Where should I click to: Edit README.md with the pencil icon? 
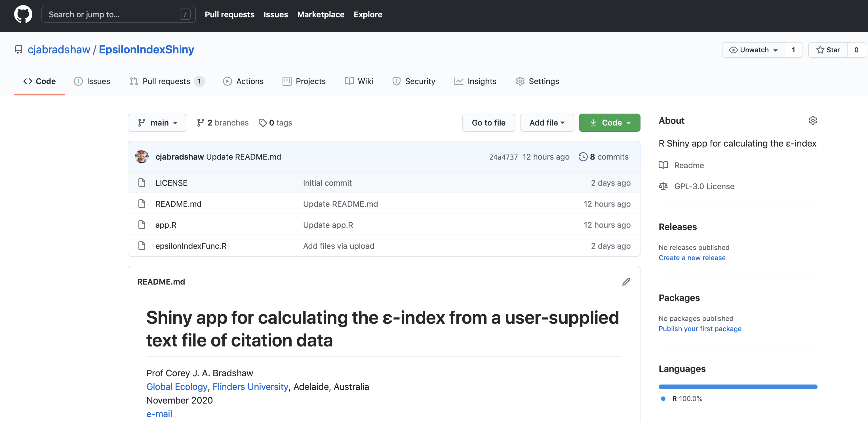tap(626, 282)
